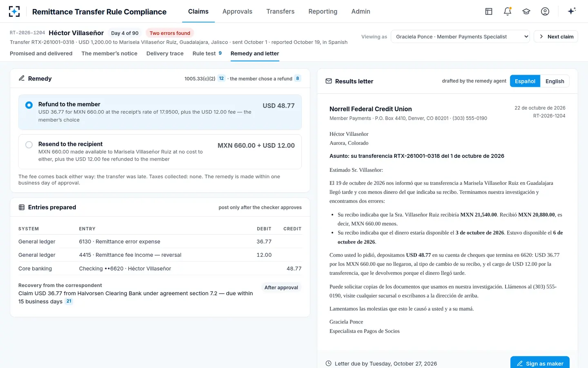Screen dimensions: 588x368
Task: Go to the Admin tab
Action: [361, 11]
